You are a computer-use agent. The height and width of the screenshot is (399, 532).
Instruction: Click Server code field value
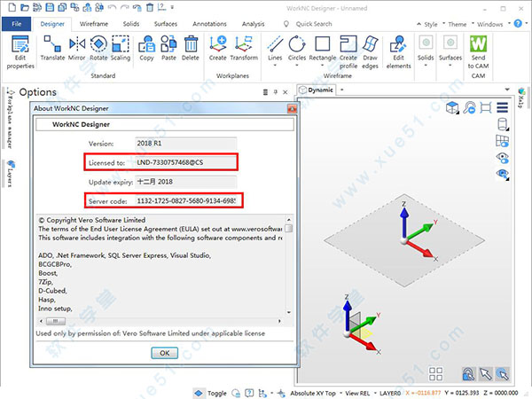(188, 201)
